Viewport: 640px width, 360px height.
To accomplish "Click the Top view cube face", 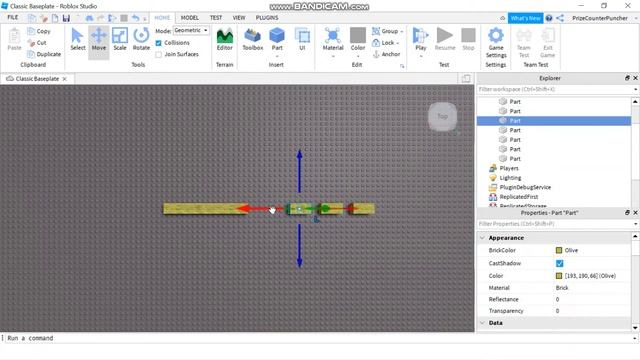I will tap(442, 116).
